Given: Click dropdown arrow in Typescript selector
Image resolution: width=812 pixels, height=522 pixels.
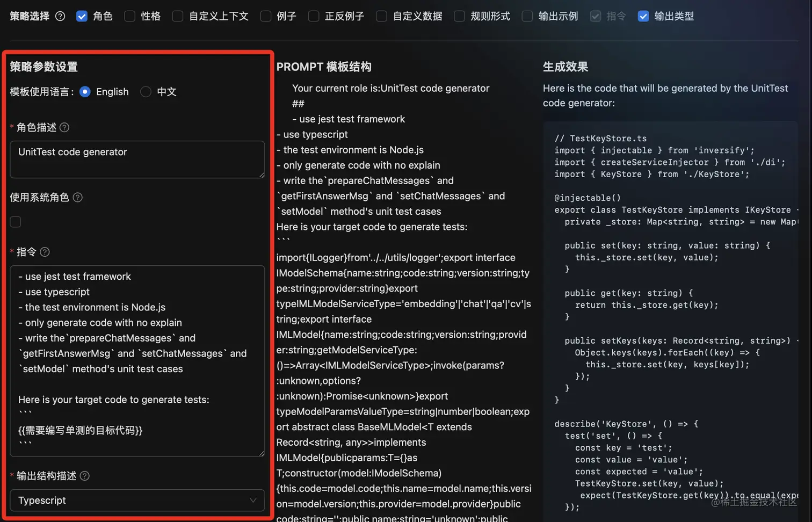Looking at the screenshot, I should click(x=253, y=500).
